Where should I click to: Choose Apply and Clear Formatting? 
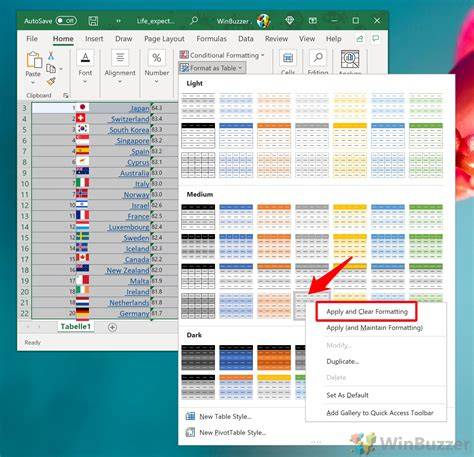point(367,312)
